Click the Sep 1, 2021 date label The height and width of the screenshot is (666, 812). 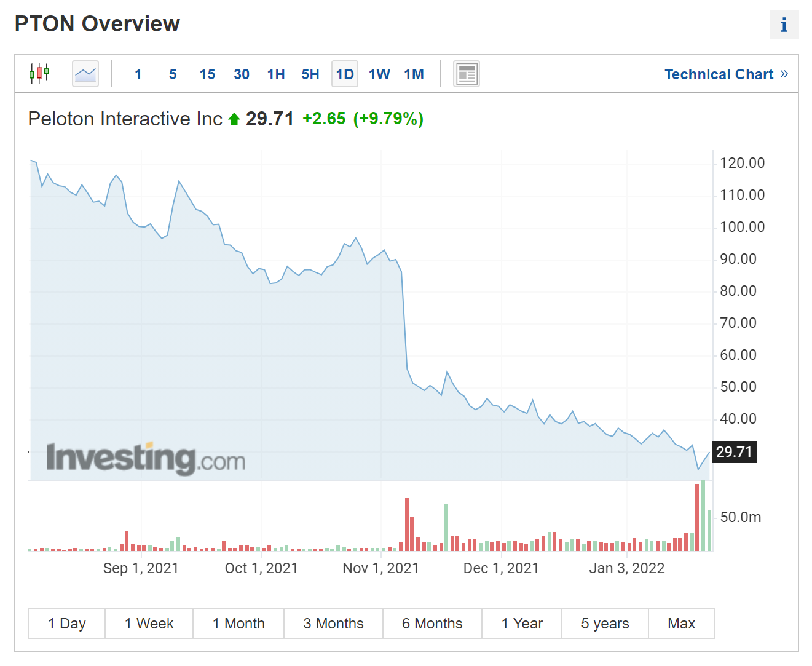pos(141,568)
